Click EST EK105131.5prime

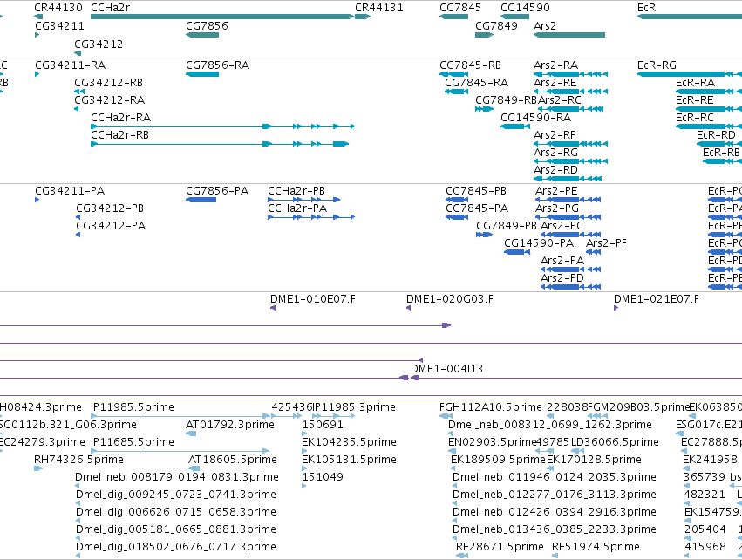(x=304, y=468)
